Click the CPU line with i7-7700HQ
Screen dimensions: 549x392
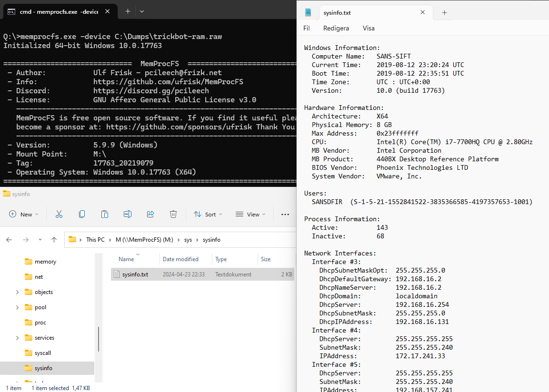click(x=422, y=142)
